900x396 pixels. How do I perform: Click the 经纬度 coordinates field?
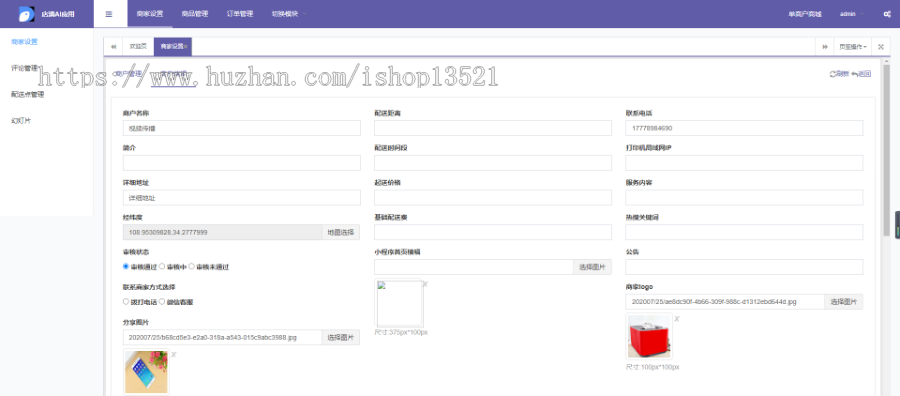click(222, 232)
